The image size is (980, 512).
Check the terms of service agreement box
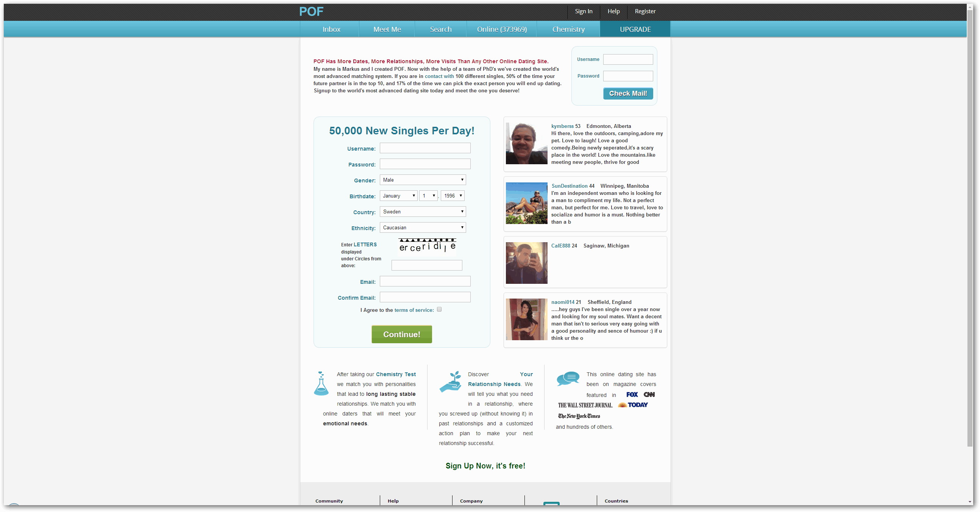(x=439, y=310)
